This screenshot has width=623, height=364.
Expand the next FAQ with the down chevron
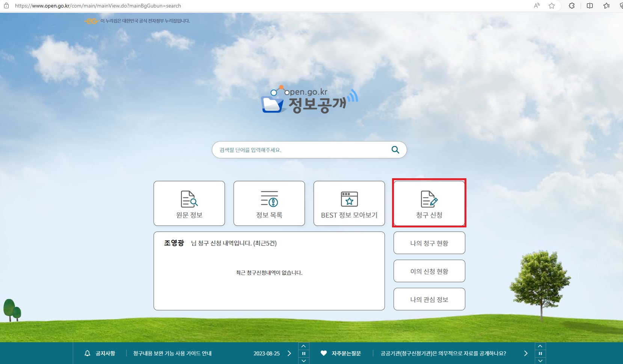541,361
